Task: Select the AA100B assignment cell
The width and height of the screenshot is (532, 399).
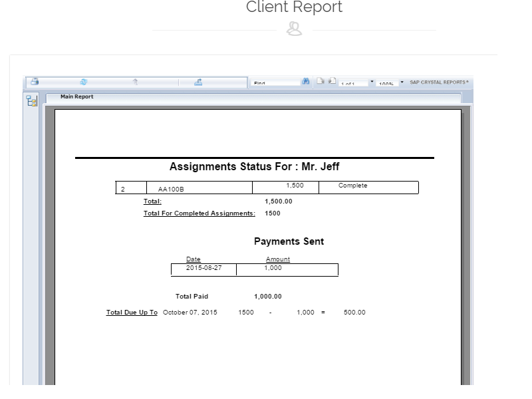Action: coord(171,190)
